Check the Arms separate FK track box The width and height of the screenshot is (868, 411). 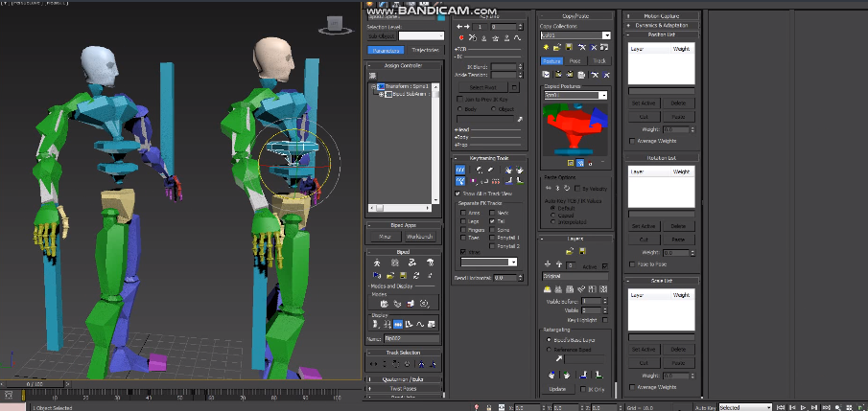(x=463, y=213)
